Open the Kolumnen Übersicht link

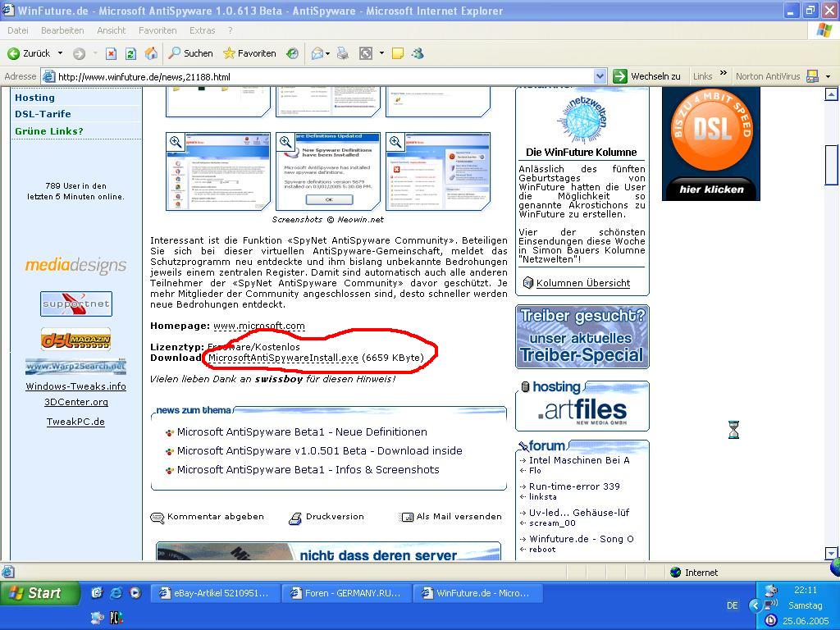583,283
